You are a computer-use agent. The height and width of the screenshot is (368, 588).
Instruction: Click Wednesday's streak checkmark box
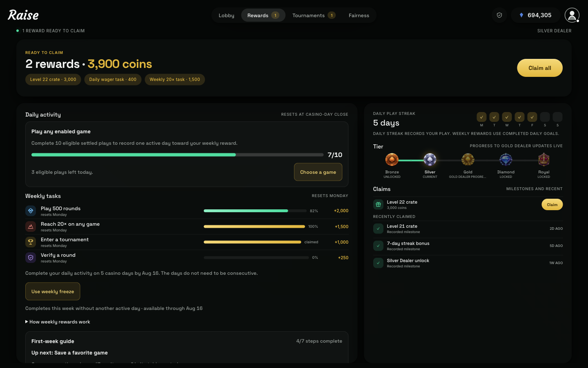(507, 117)
